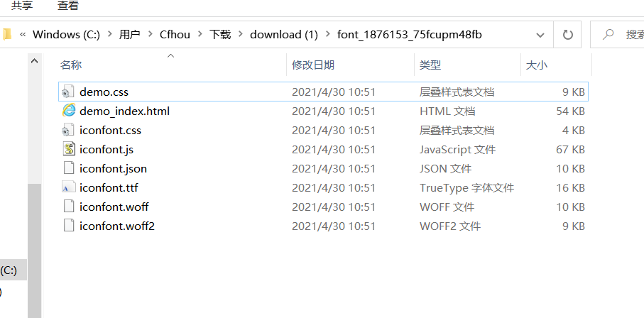Click the iconfont.woff2 file icon
This screenshot has height=318, width=644.
pyautogui.click(x=69, y=226)
